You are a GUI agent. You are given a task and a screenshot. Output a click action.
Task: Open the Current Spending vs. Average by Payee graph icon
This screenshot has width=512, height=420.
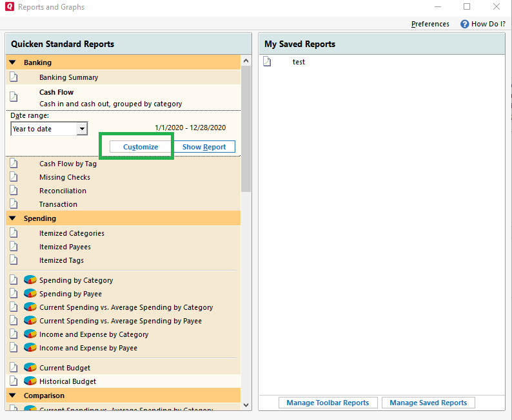(x=30, y=321)
